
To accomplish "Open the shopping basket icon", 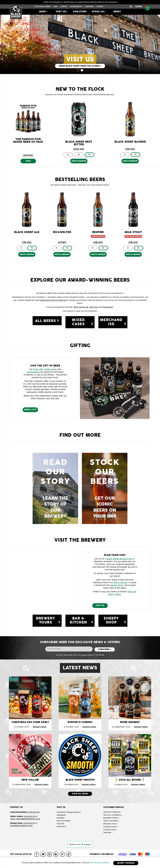I will [x=147, y=8].
